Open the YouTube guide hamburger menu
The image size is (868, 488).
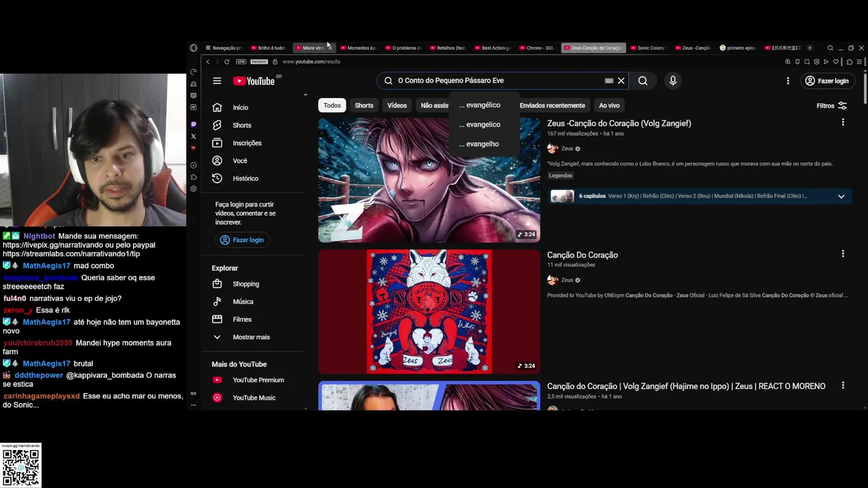tap(217, 81)
